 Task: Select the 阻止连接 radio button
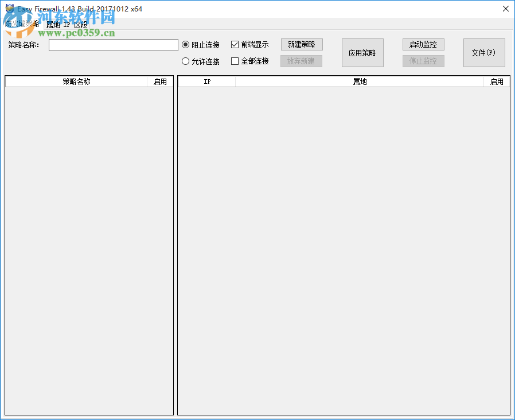click(185, 45)
